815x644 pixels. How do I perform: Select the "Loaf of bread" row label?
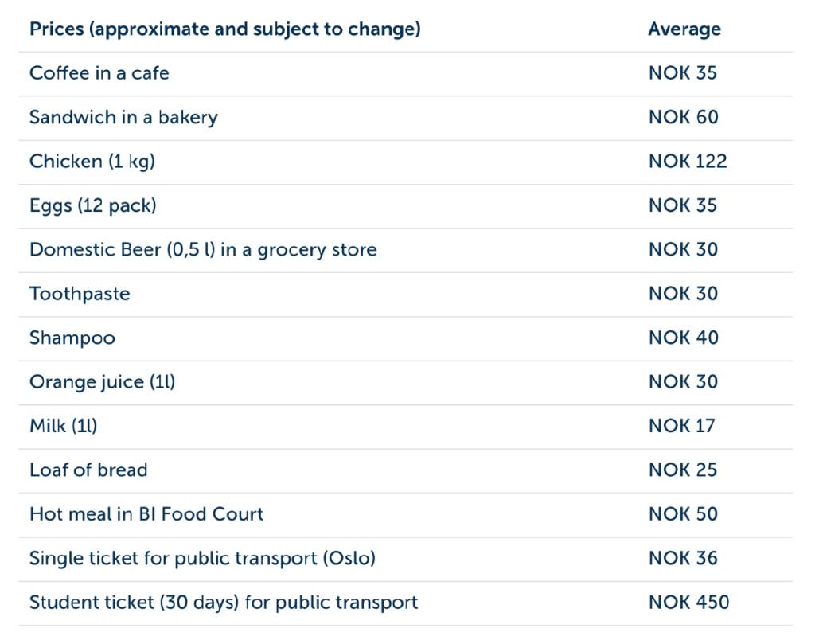[x=88, y=470]
